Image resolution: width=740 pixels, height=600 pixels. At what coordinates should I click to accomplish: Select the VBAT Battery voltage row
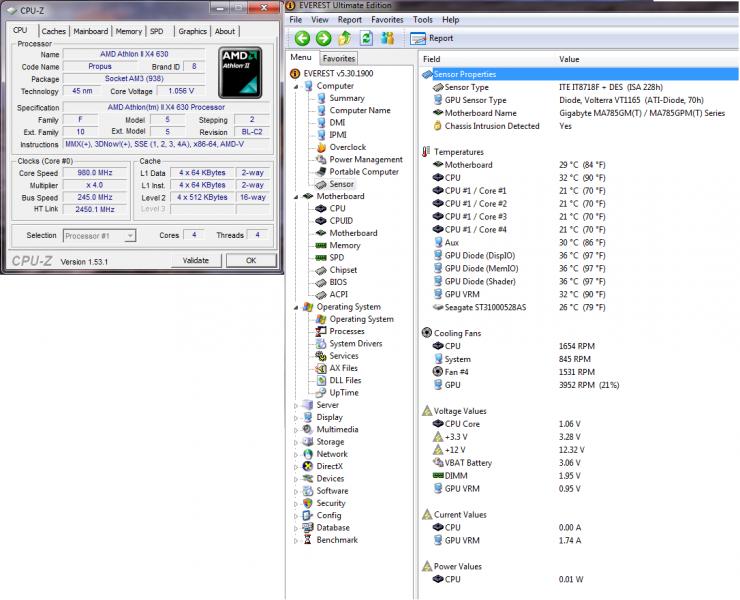[x=580, y=463]
